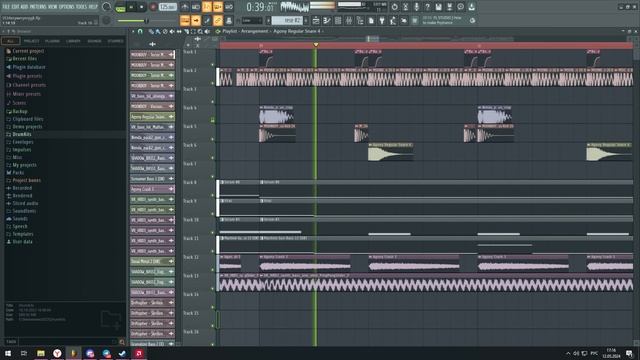Open the Browser window icon

click(360, 20)
